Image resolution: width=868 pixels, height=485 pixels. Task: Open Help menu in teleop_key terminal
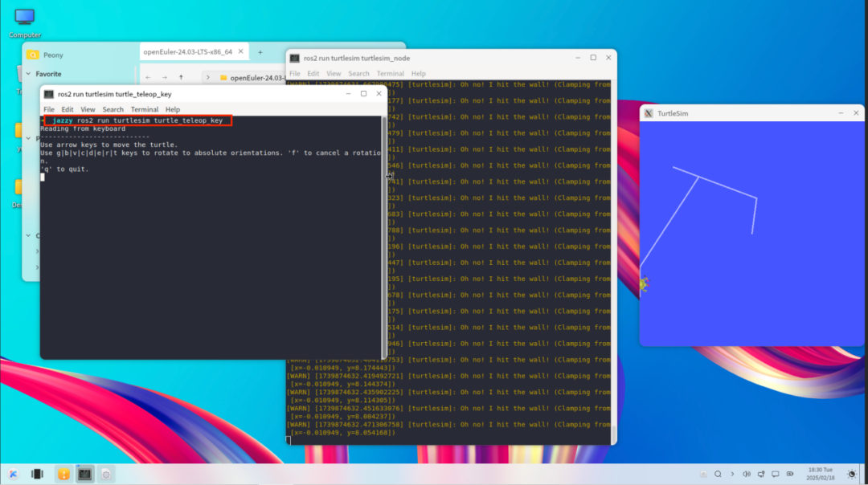pyautogui.click(x=173, y=109)
